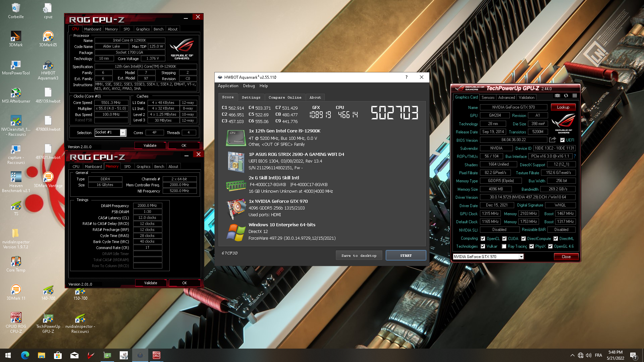Select the Core Temp desktop icon
This screenshot has height=362, width=644.
[x=16, y=264]
